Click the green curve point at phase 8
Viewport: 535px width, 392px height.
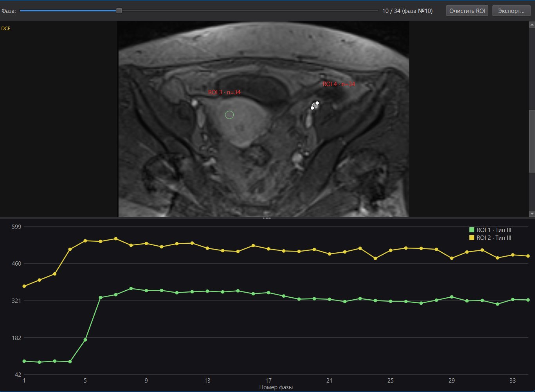tap(131, 289)
